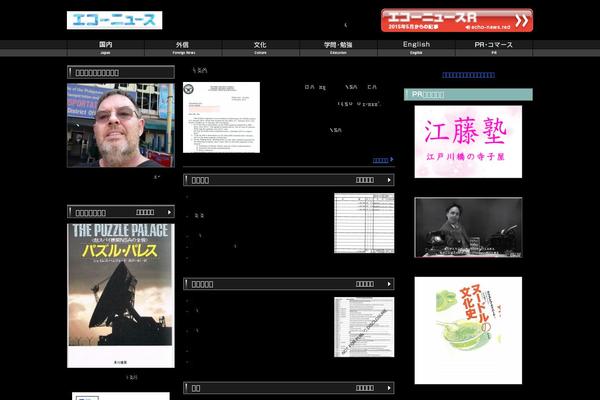Click arrow on second middle section header
Image resolution: width=600 pixels, height=400 pixels.
(x=389, y=284)
